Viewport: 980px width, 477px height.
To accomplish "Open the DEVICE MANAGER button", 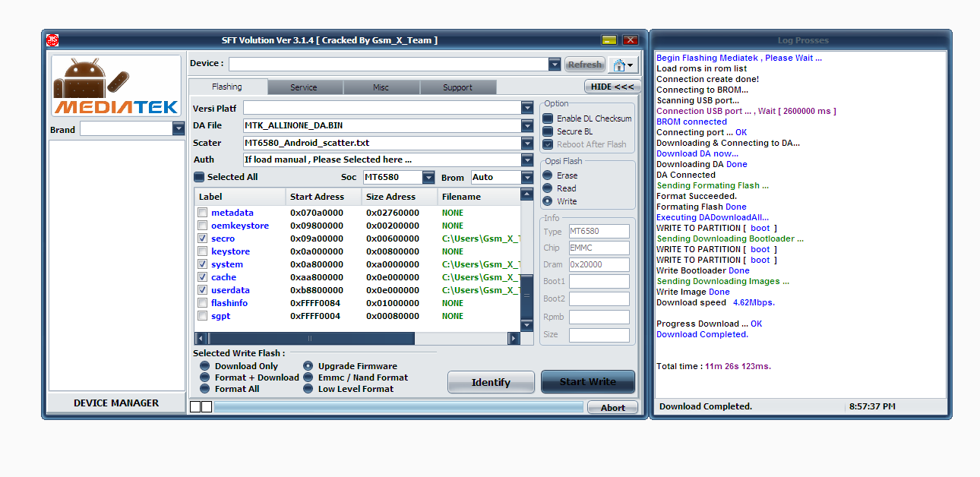I will 116,403.
